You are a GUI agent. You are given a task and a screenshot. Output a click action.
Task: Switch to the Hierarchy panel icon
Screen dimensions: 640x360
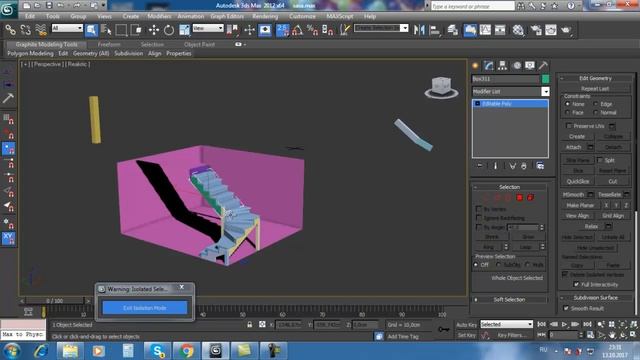[x=502, y=65]
